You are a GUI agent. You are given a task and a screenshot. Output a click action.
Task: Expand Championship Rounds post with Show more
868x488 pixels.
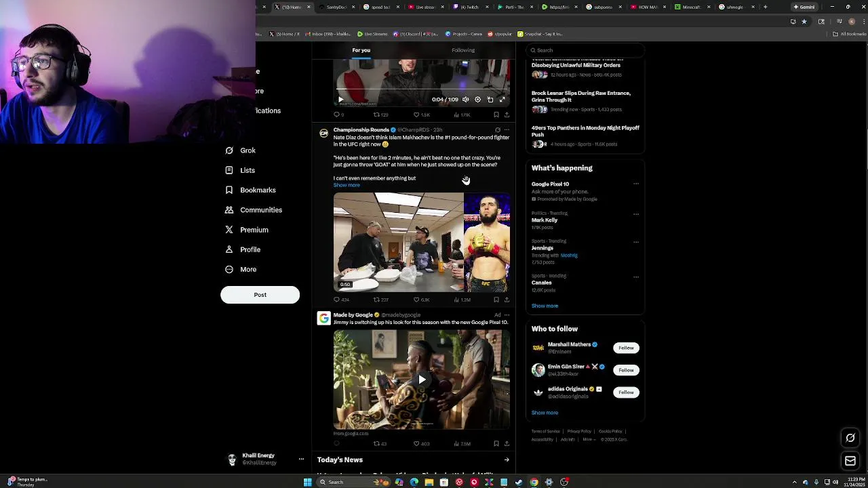point(347,185)
